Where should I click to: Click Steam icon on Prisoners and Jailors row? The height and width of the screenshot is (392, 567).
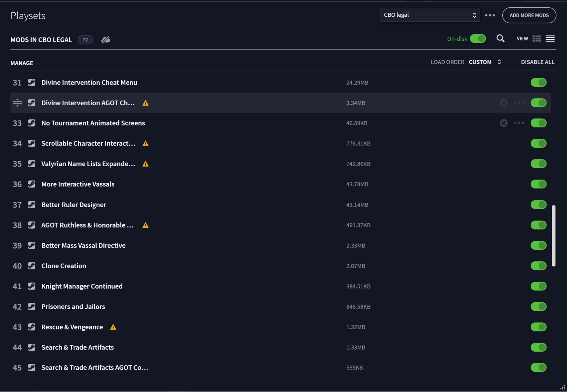(32, 306)
